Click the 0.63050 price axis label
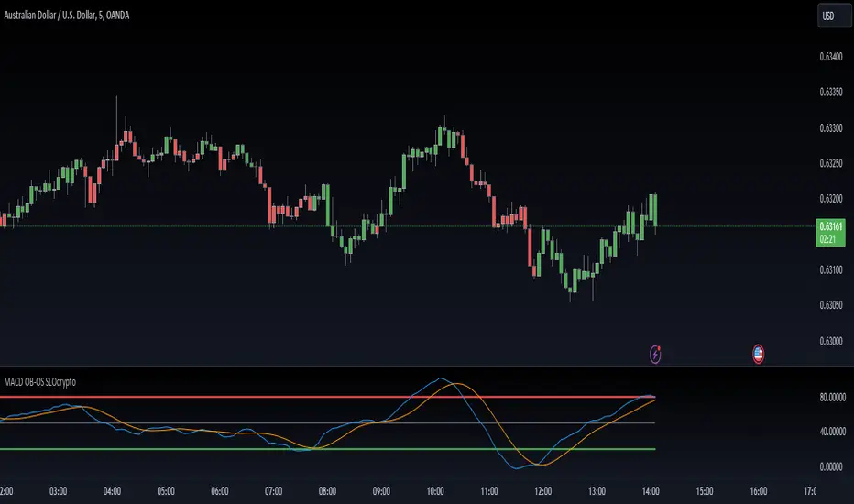Image resolution: width=854 pixels, height=504 pixels. [830, 305]
